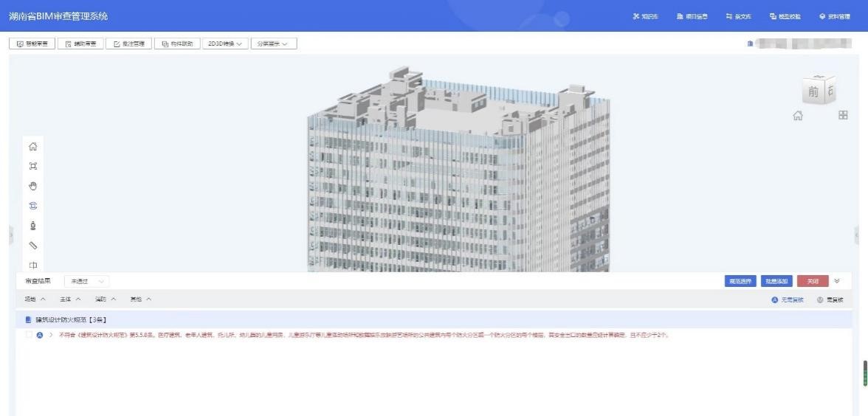This screenshot has width=868, height=416.
Task: Toggle the 其他 category expander
Action: click(140, 299)
